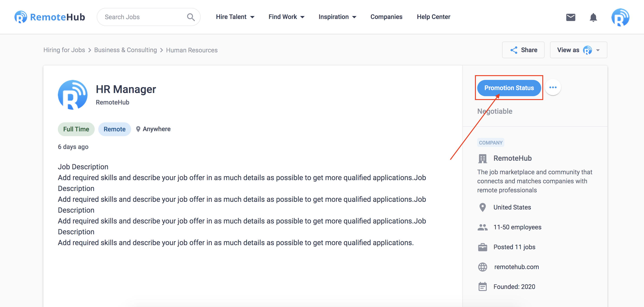The height and width of the screenshot is (307, 644).
Task: Open RemoteHub company in sidebar
Action: [x=512, y=158]
